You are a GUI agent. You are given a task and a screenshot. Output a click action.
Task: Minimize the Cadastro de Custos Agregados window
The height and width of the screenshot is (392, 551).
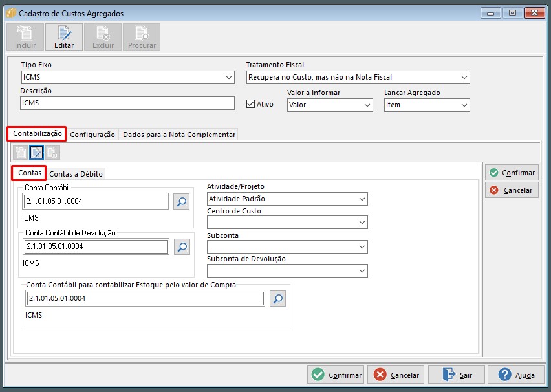coord(491,14)
